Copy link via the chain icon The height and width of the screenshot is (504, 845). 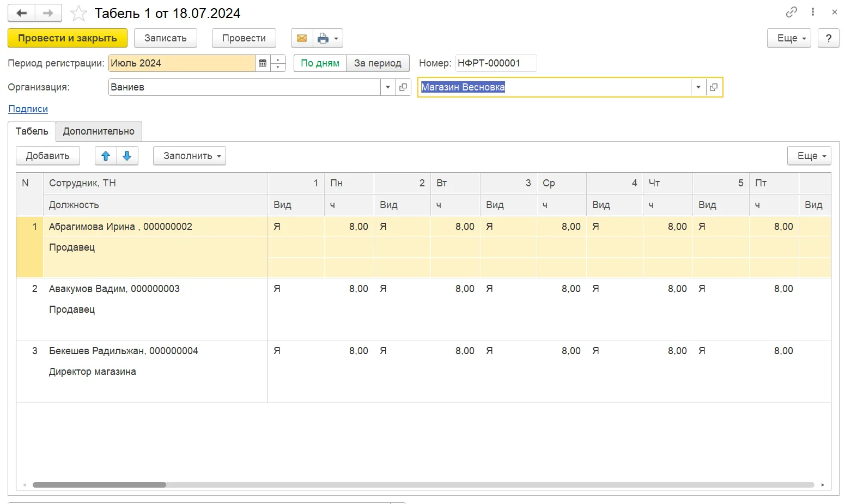click(x=792, y=12)
